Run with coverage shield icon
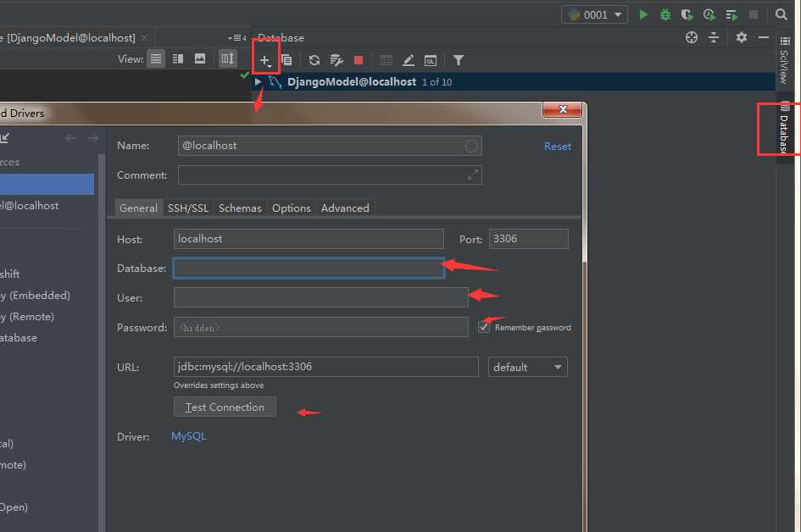Viewport: 801px width, 532px height. pyautogui.click(x=687, y=14)
